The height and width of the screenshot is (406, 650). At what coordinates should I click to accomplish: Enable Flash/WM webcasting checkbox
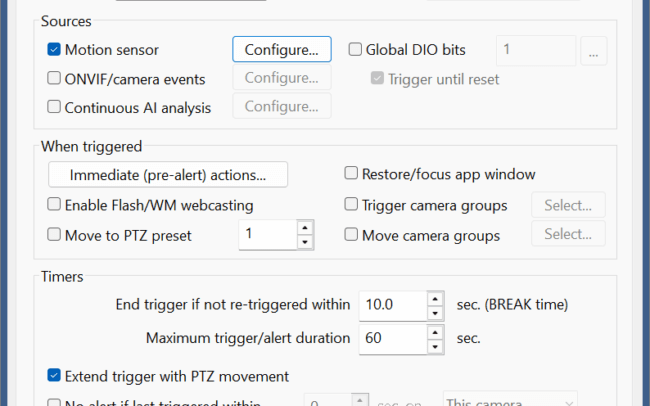[x=54, y=204]
